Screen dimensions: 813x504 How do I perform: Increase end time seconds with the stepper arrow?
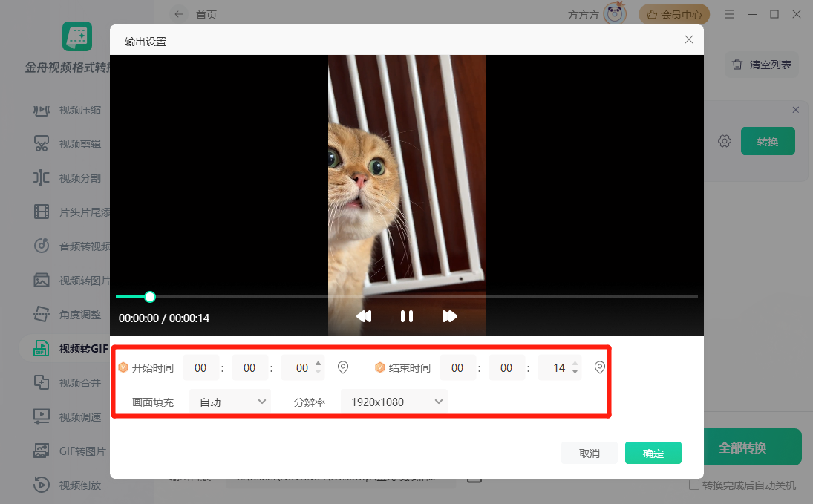coord(575,364)
